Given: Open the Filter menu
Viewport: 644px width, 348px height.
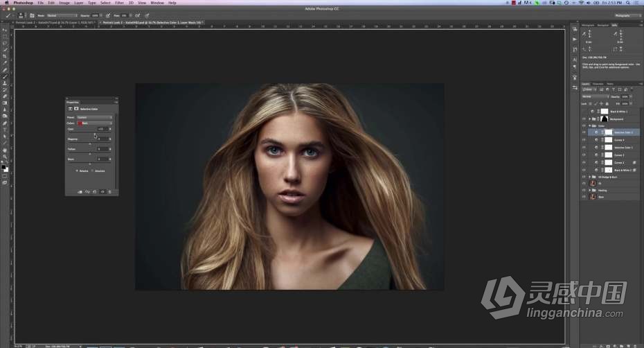Looking at the screenshot, I should click(120, 3).
